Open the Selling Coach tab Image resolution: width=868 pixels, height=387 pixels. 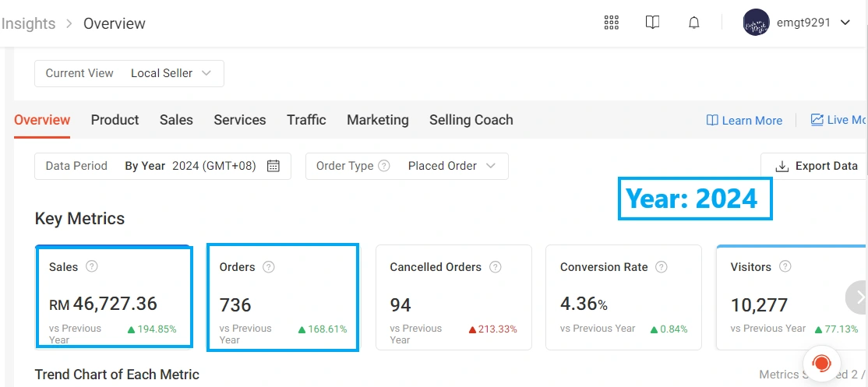(471, 120)
